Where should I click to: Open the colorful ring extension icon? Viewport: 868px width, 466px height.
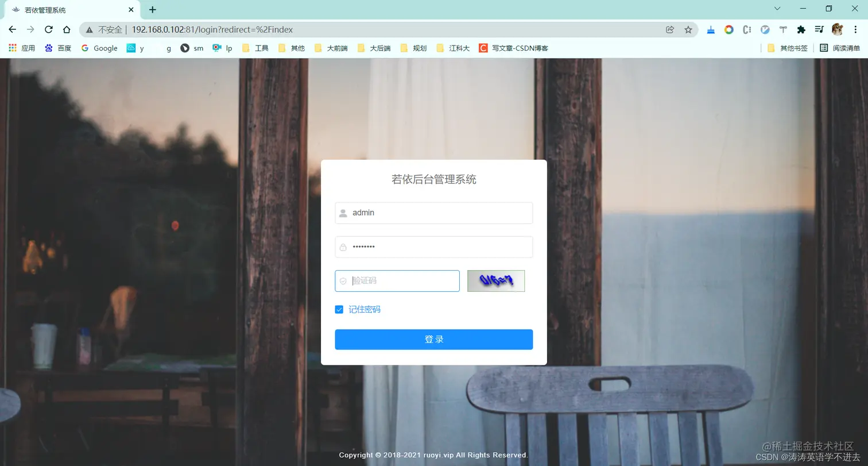729,29
